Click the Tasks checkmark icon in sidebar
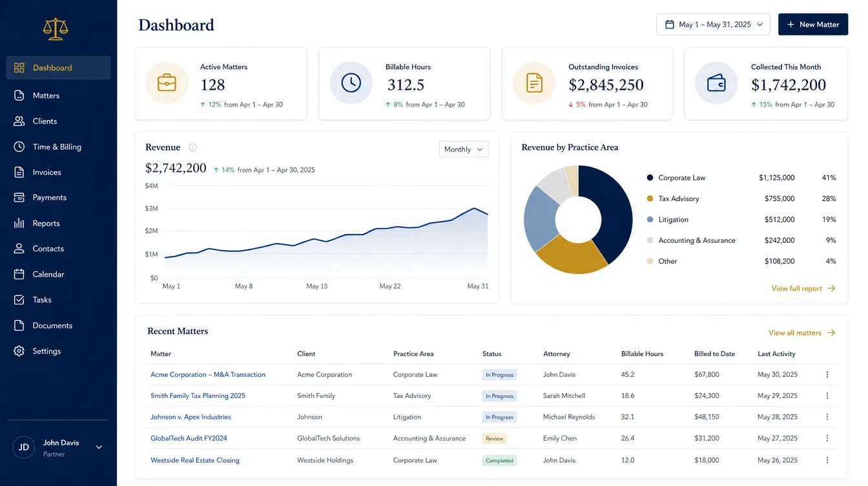868x486 pixels. tap(19, 300)
